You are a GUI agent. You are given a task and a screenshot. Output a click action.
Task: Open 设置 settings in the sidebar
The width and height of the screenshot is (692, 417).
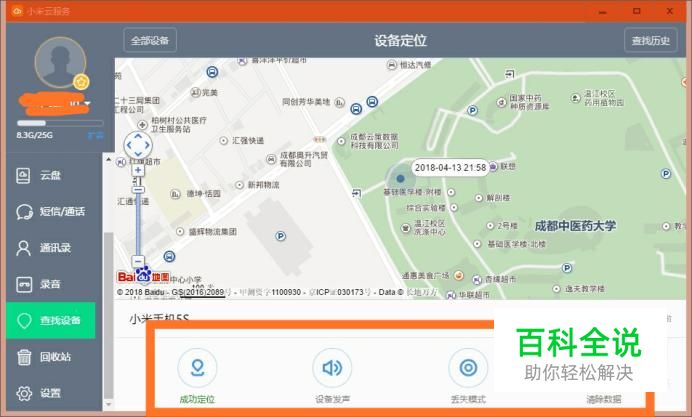pyautogui.click(x=51, y=393)
